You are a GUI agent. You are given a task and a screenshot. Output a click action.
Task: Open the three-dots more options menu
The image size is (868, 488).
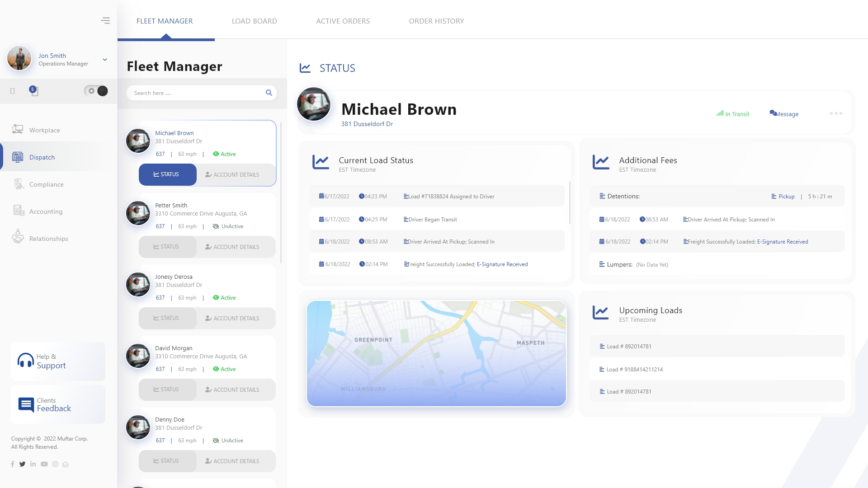(836, 113)
